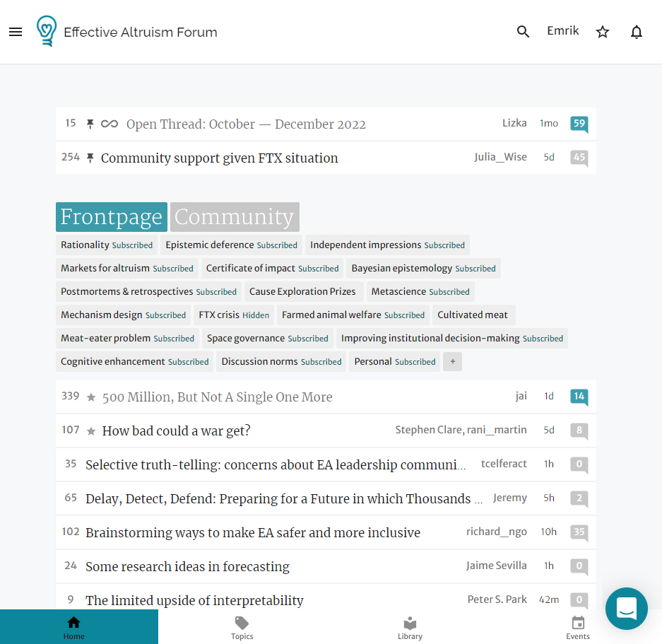Open Space governance tag filter
Image resolution: width=662 pixels, height=644 pixels.
[268, 339]
